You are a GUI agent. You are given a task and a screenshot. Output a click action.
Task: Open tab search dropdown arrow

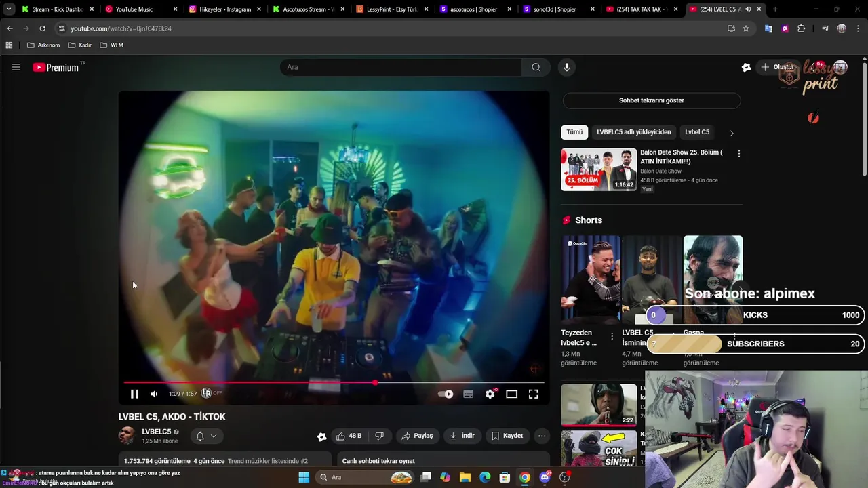click(8, 9)
